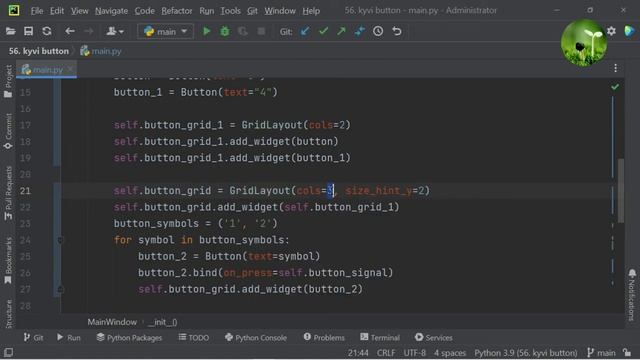The width and height of the screenshot is (640, 360).
Task: Toggle the Project tool window
Action: pos(8,81)
